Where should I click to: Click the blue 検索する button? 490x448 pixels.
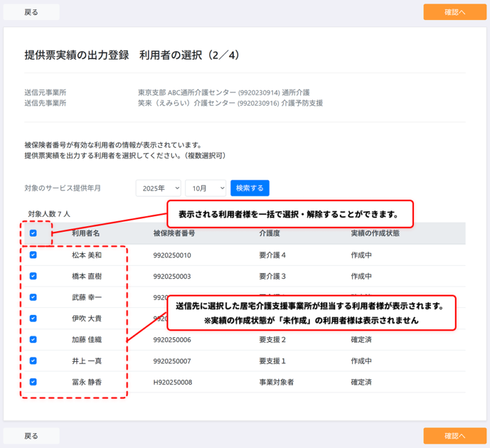(250, 188)
